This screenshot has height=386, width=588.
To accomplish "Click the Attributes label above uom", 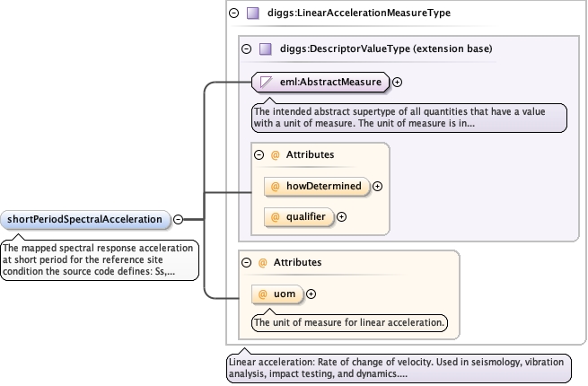I will click(297, 262).
